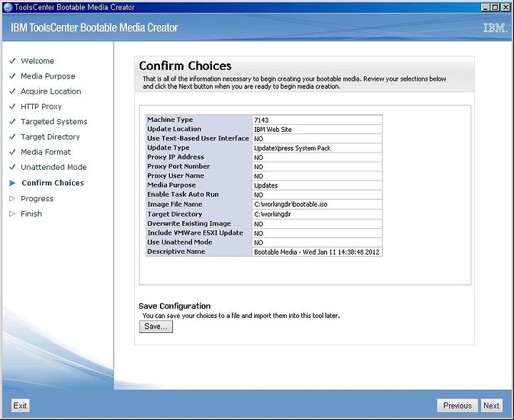
Task: Open the HTTP Proxy step
Action: (x=41, y=106)
